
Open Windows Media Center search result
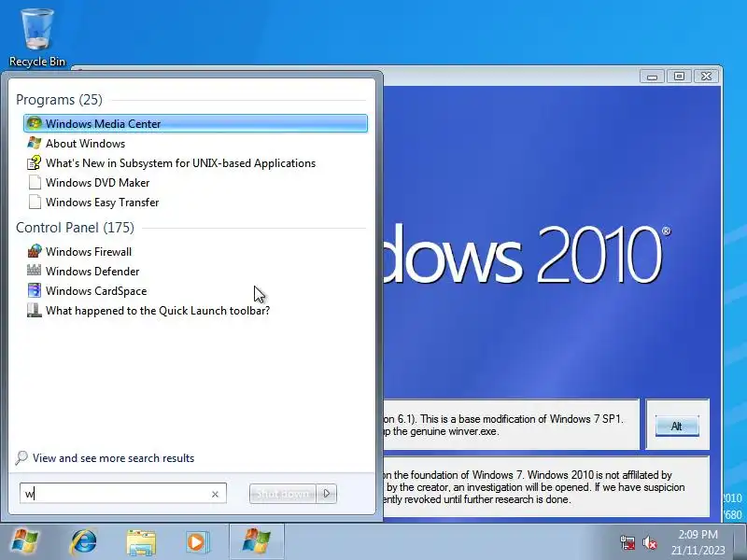[195, 123]
